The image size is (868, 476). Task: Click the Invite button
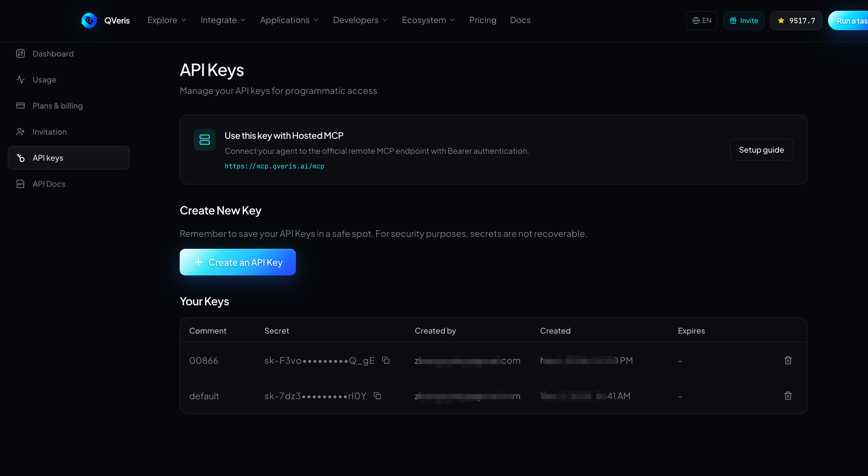click(744, 21)
